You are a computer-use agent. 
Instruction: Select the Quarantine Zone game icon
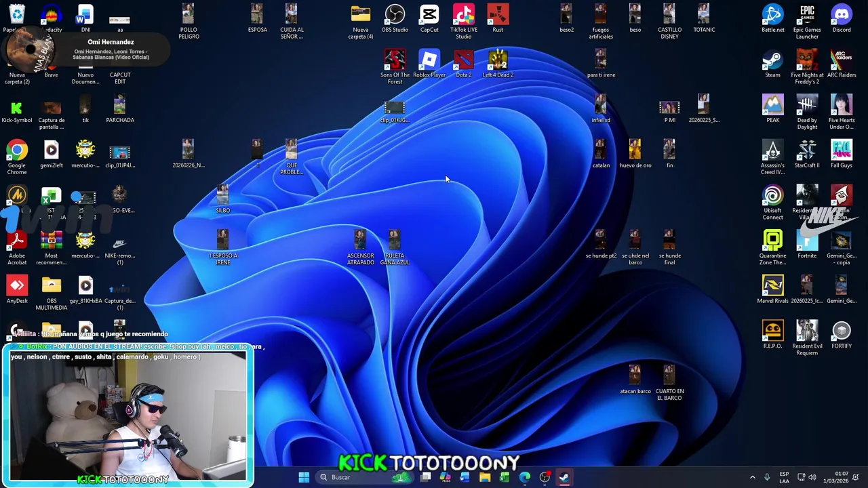tap(773, 248)
